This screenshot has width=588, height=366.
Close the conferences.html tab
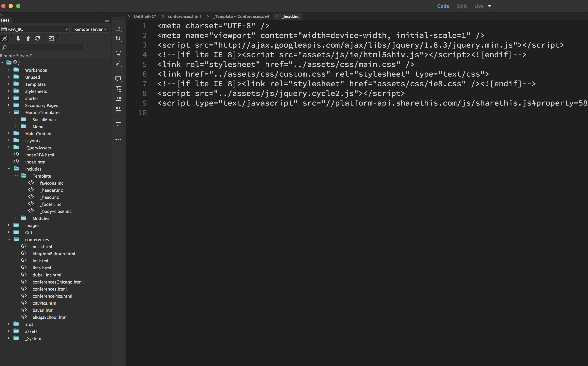point(163,17)
